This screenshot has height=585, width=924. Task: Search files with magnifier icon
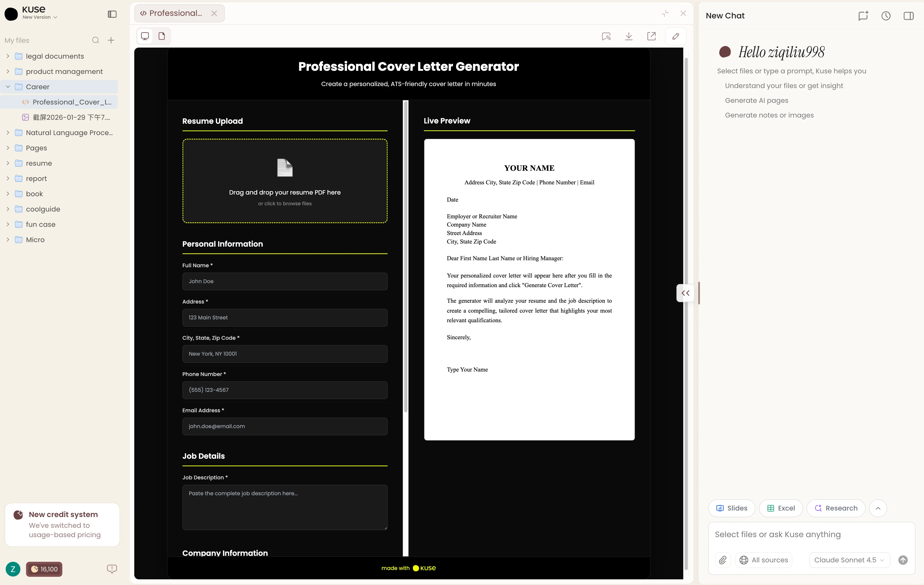[95, 40]
